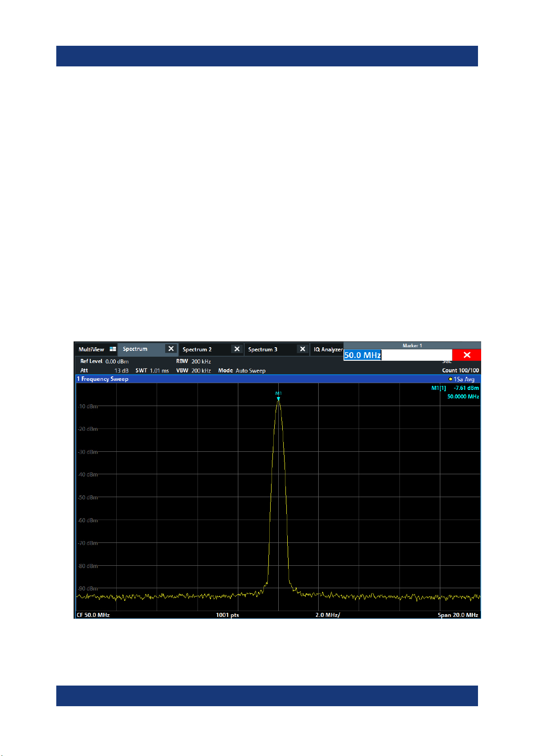
Task: Click the Mode Auto Sweep setting
Action: [242, 371]
